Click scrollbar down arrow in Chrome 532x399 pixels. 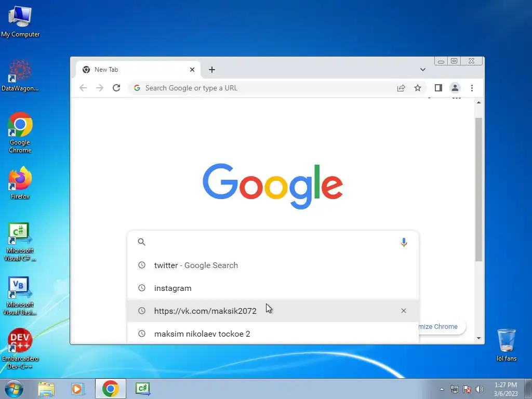tap(478, 338)
